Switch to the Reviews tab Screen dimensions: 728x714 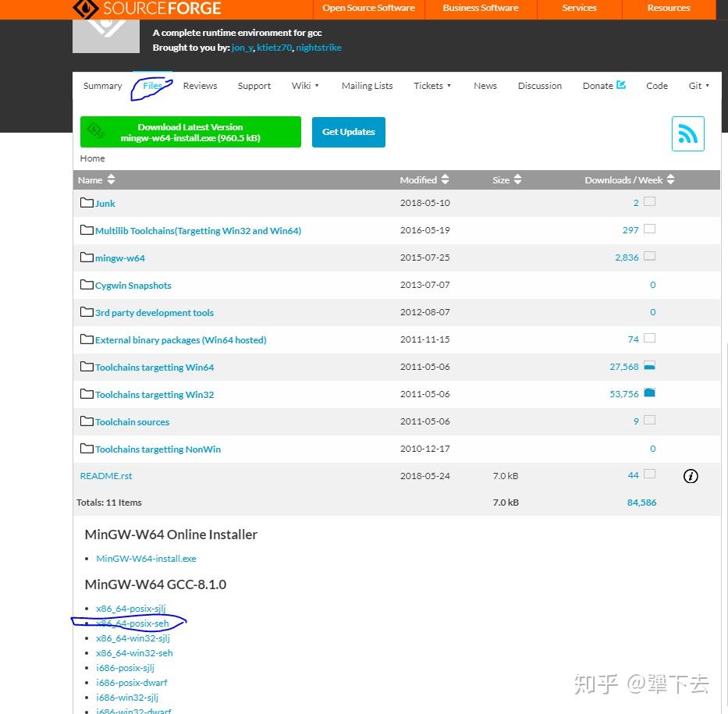point(200,86)
